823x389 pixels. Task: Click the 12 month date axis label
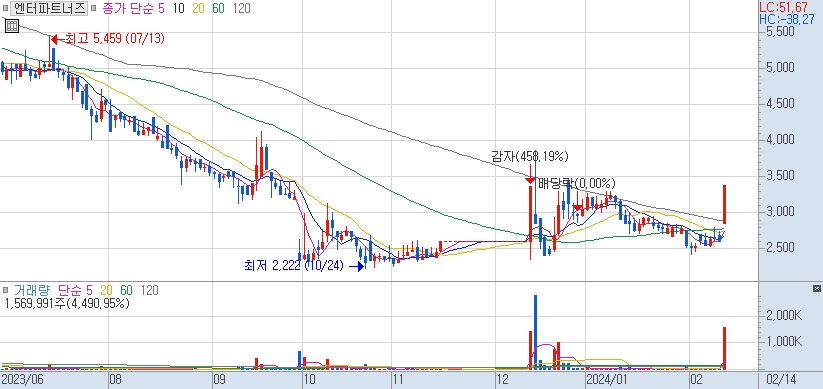click(502, 379)
